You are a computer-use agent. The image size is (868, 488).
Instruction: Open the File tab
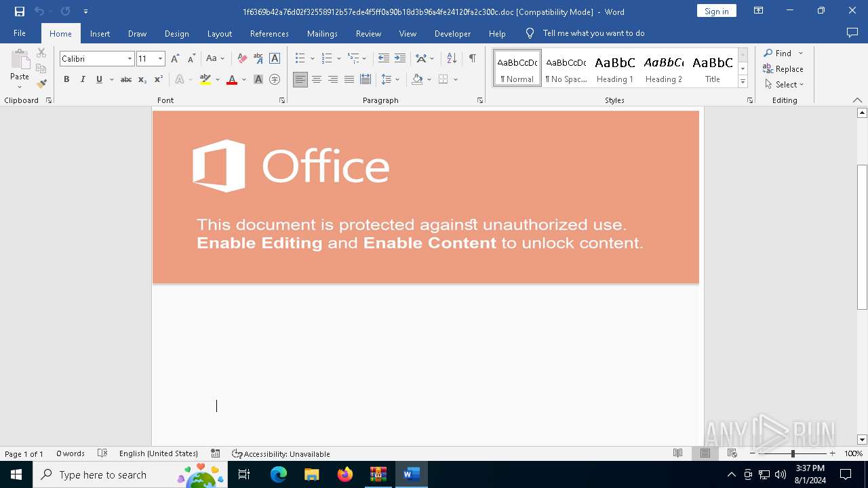(x=20, y=33)
